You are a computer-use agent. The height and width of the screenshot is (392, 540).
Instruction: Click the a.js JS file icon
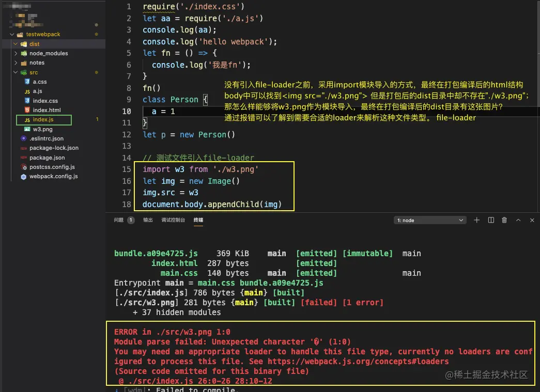[x=27, y=91]
